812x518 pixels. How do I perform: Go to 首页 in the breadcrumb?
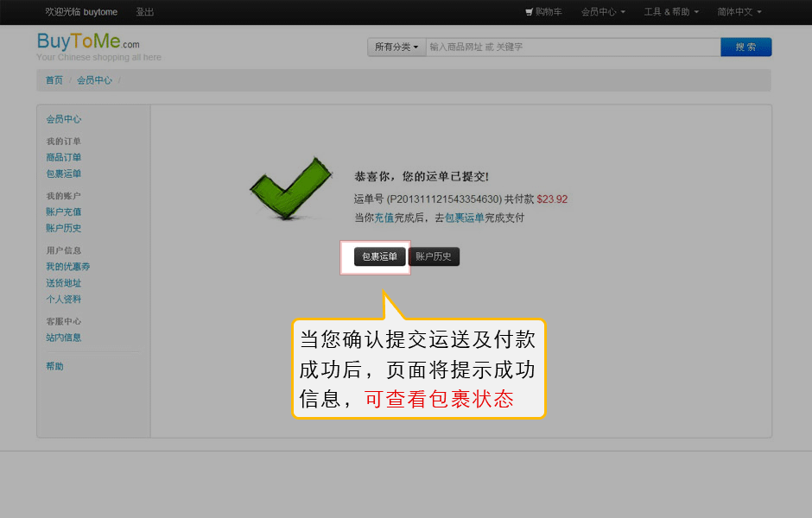click(x=54, y=80)
